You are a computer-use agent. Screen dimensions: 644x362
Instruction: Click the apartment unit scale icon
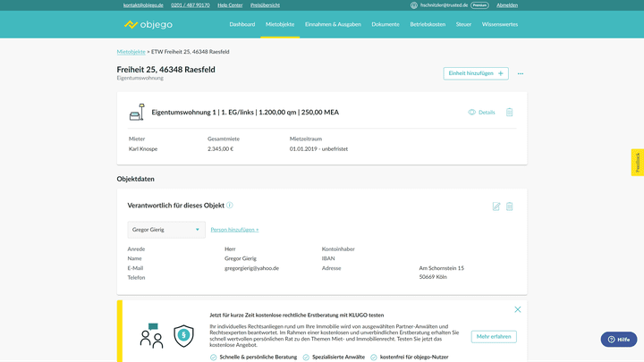pos(137,114)
